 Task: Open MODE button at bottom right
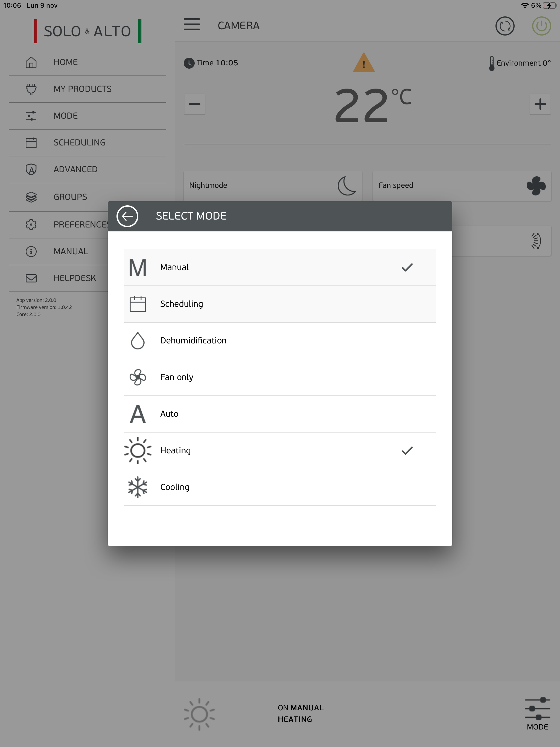point(537,714)
